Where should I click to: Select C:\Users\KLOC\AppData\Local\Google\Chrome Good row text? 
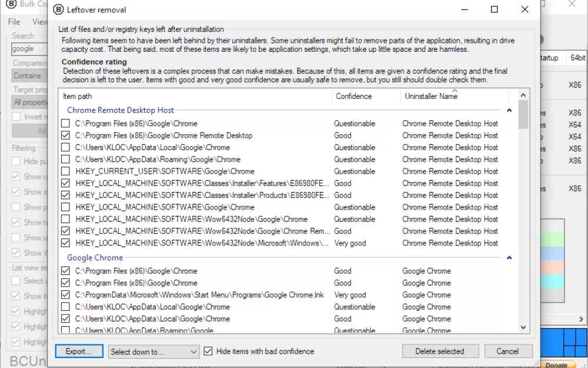pos(152,319)
